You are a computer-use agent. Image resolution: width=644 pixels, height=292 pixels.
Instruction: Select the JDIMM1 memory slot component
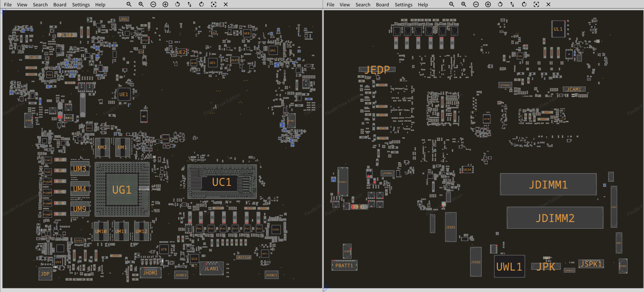coord(548,185)
